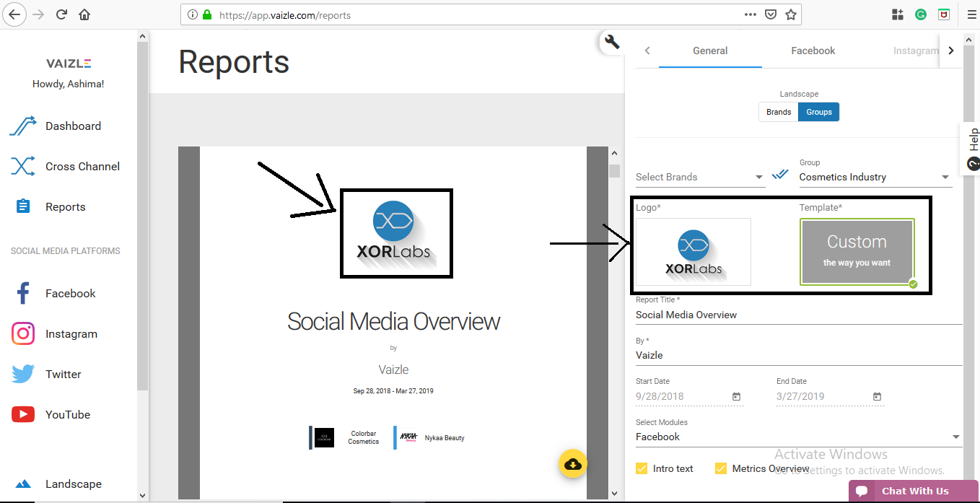Click the Facebook logo icon in sidebar
The width and height of the screenshot is (980, 503).
23,293
